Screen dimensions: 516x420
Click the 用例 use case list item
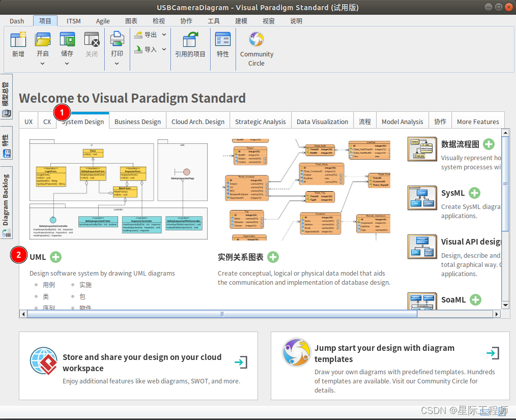coord(49,285)
